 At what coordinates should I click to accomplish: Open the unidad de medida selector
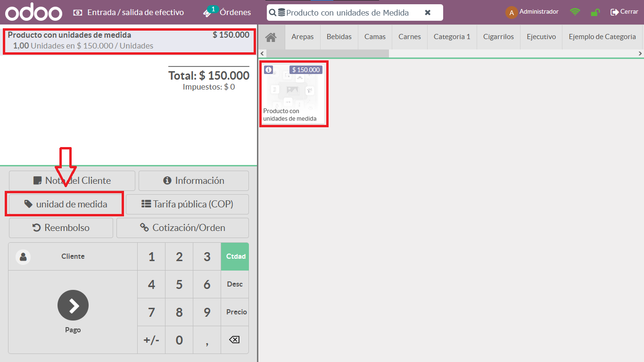tap(66, 204)
